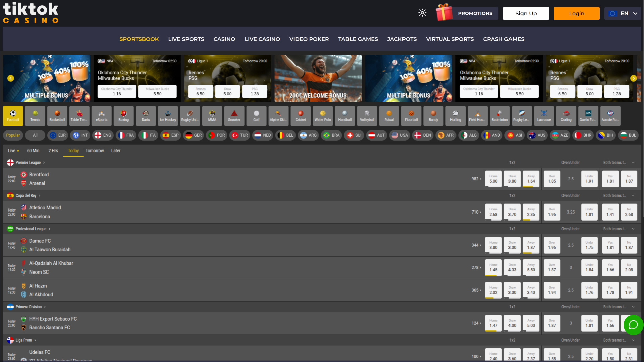Open the Promotions page
This screenshot has height=362, width=644.
click(x=475, y=13)
